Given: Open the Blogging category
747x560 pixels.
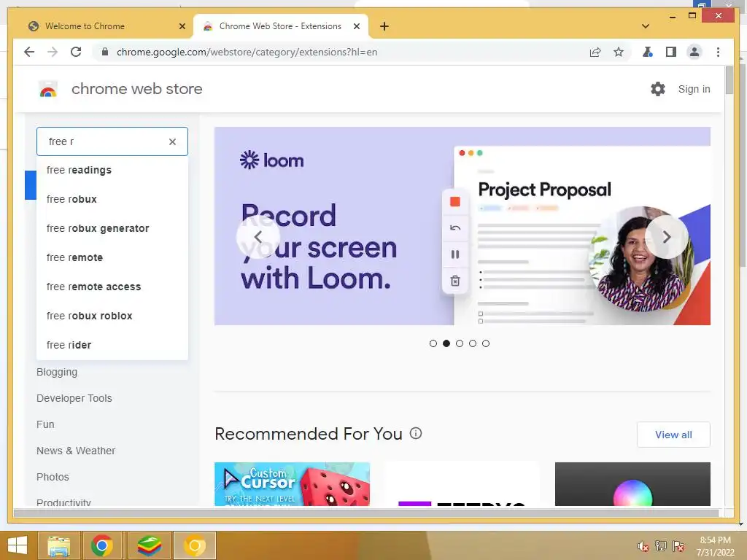Looking at the screenshot, I should (57, 372).
